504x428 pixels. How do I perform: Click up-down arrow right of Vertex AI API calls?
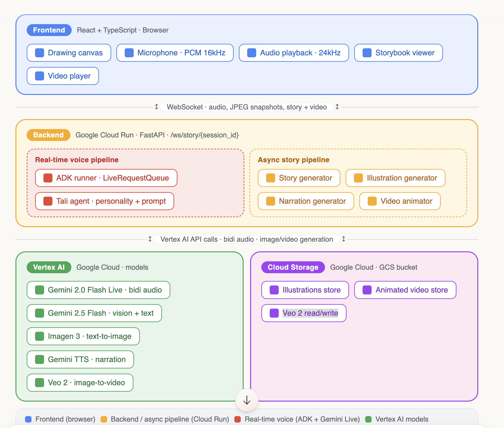pyautogui.click(x=344, y=239)
